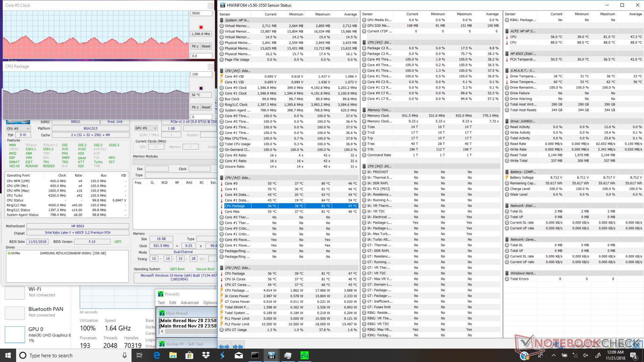Switch to HWiNFO via its taskbar icon

click(x=272, y=355)
